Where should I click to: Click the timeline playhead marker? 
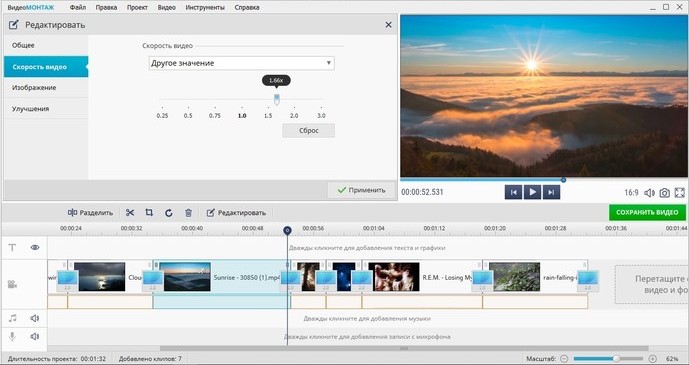[x=287, y=230]
